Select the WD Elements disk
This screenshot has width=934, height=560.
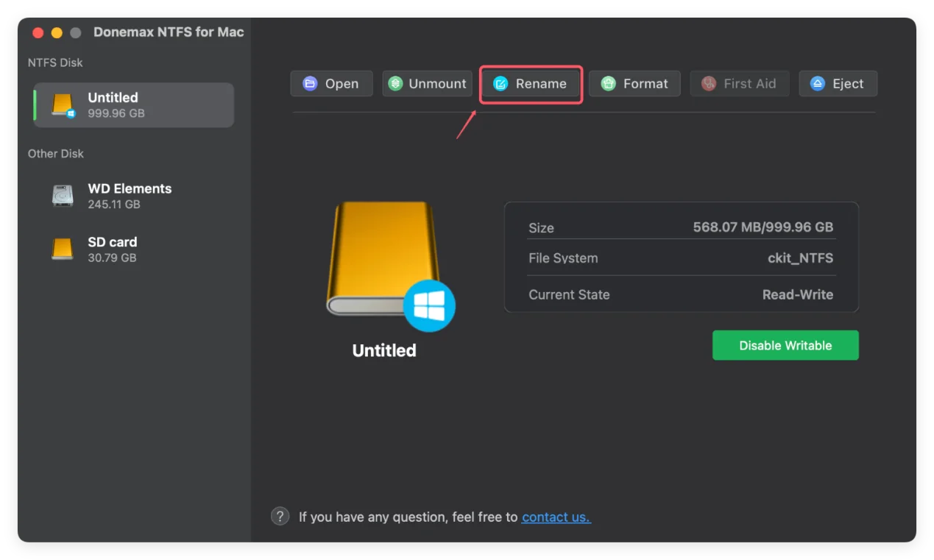pos(134,196)
